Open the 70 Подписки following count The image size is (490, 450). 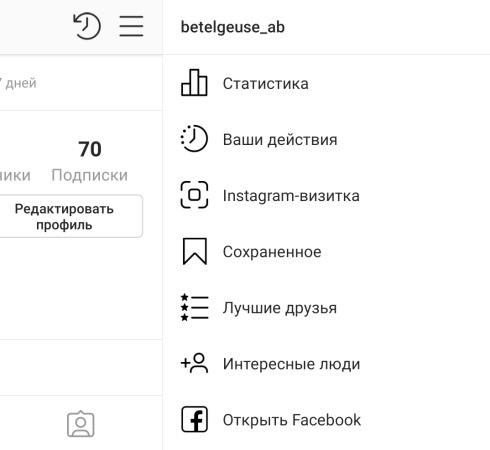pos(90,161)
